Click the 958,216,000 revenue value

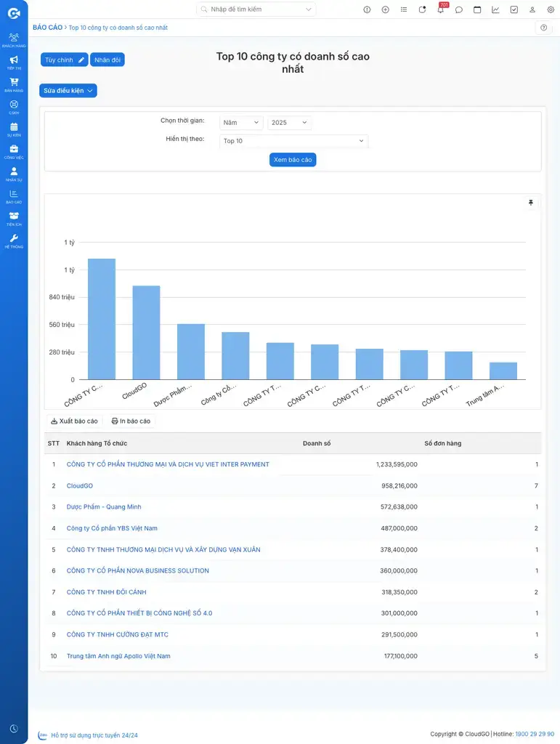click(x=399, y=486)
